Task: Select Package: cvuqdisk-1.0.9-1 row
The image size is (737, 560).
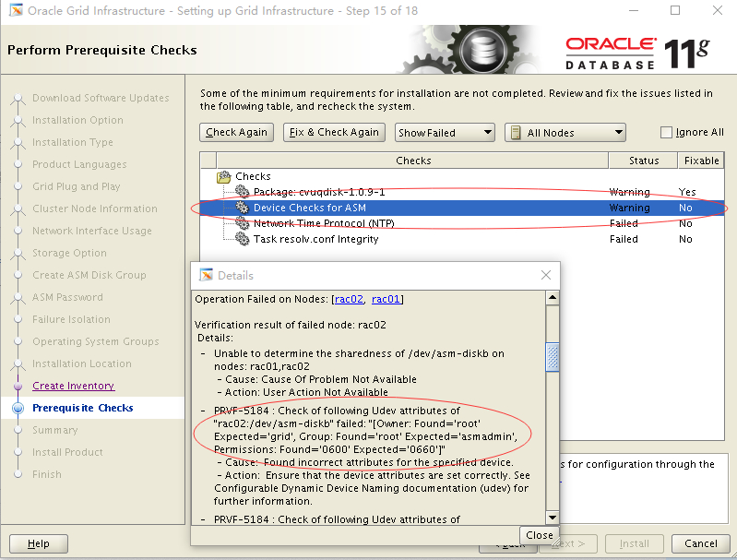Action: click(x=461, y=192)
